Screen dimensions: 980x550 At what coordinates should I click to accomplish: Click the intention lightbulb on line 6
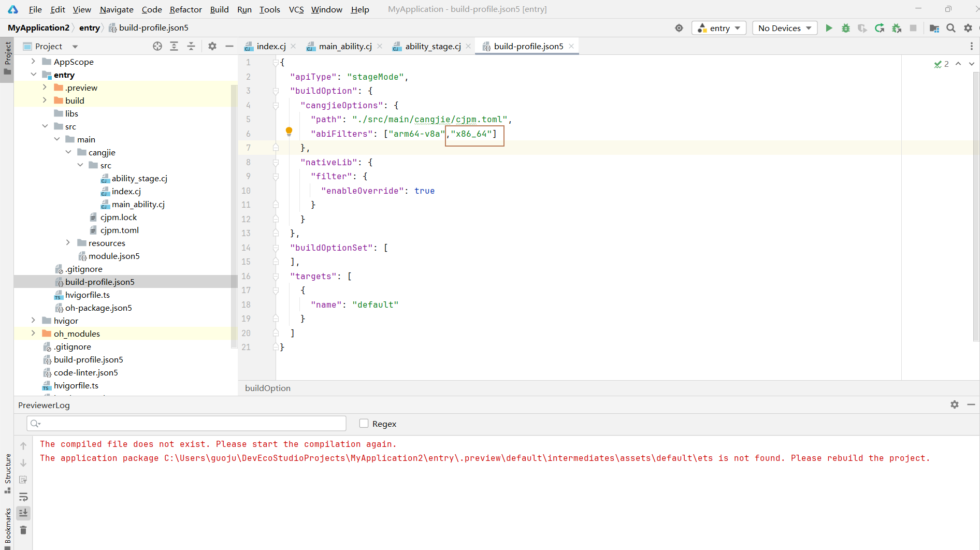[289, 132]
